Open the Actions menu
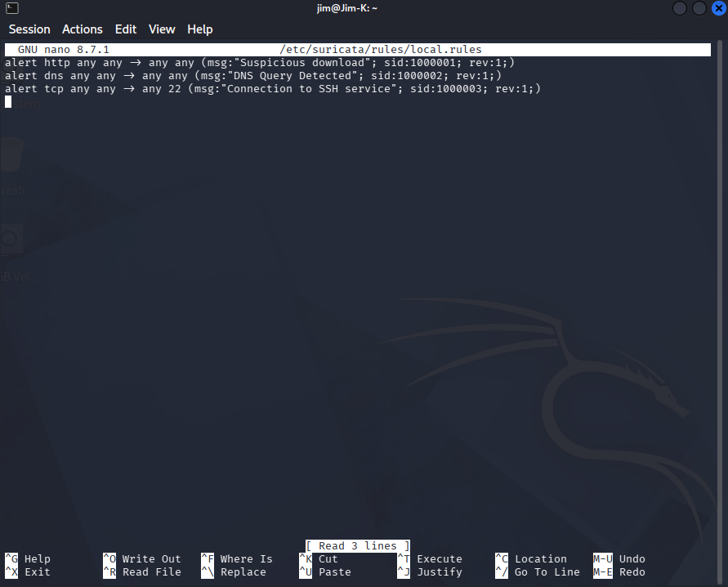This screenshot has height=587, width=728. pyautogui.click(x=83, y=29)
